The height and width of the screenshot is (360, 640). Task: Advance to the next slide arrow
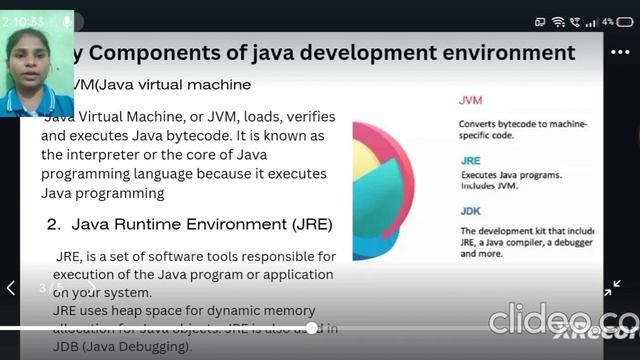coord(92,288)
